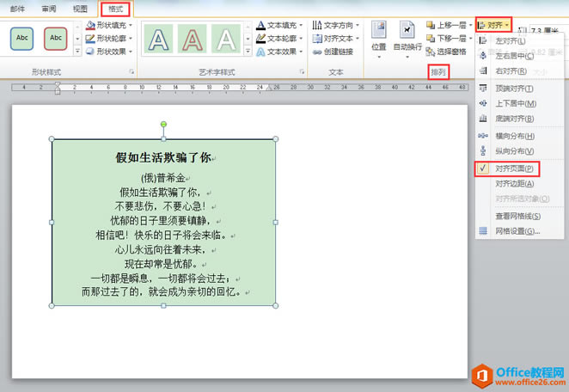Click the shape fill paint bucket icon
Viewport: 569px width, 392px height.
[x=90, y=25]
